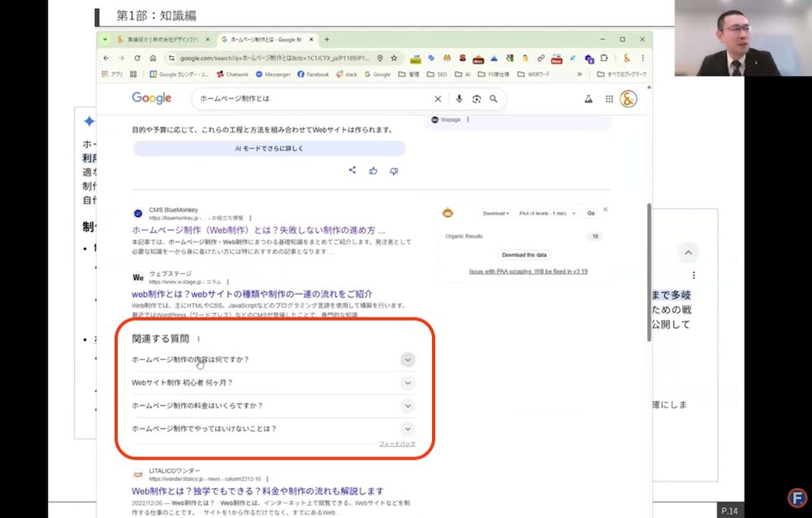Click the voice search microphone icon
812x518 pixels.
coord(459,98)
